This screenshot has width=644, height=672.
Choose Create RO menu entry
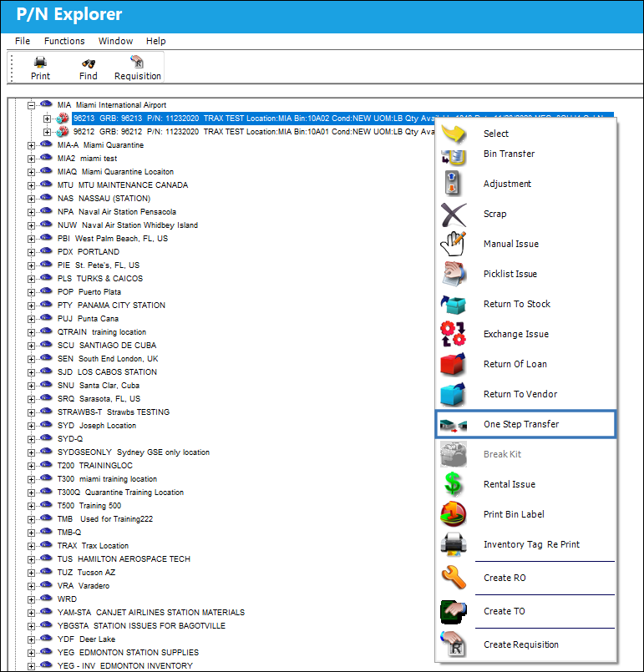pyautogui.click(x=525, y=578)
